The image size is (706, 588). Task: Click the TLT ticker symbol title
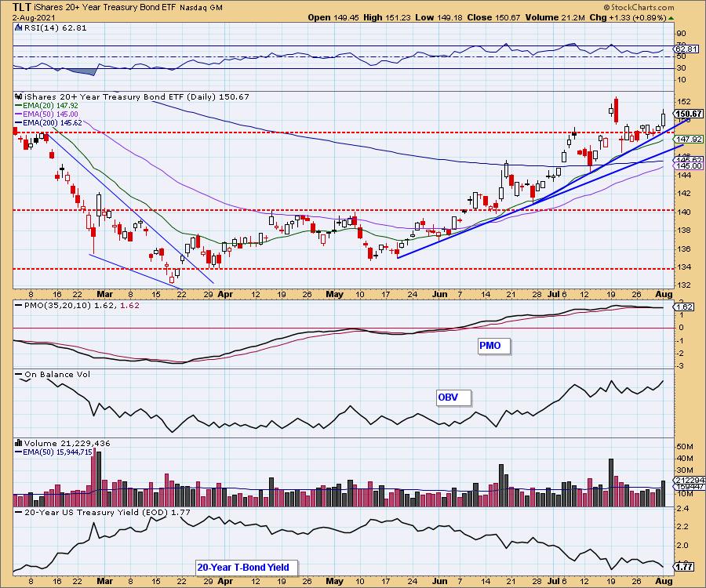pos(21,7)
